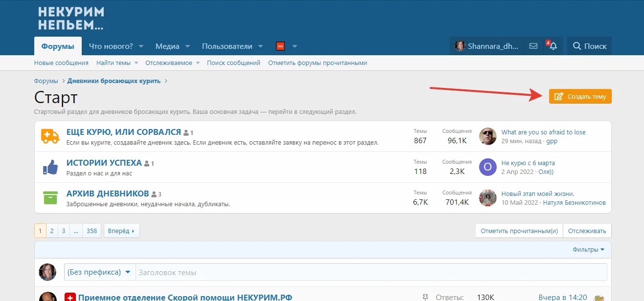Click the НЕКУРИМ НЕПЬЕМ site logo
The image size is (644, 301).
point(71,19)
